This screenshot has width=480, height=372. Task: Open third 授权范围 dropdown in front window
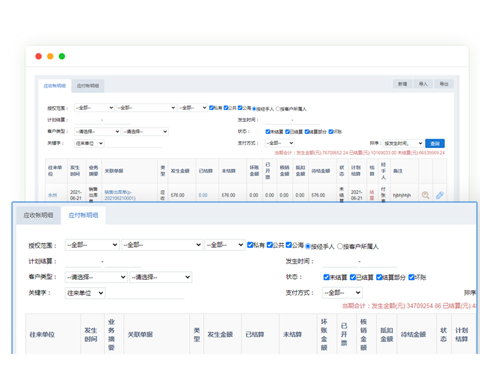225,245
